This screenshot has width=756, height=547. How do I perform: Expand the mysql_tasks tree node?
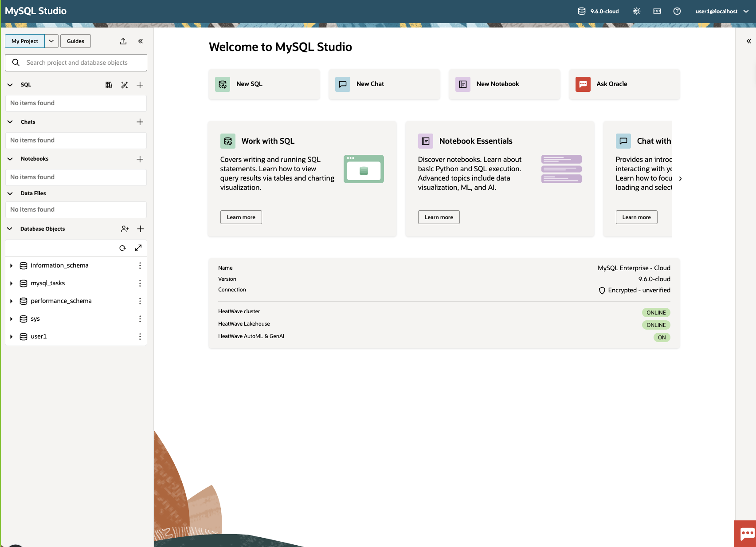coord(12,283)
